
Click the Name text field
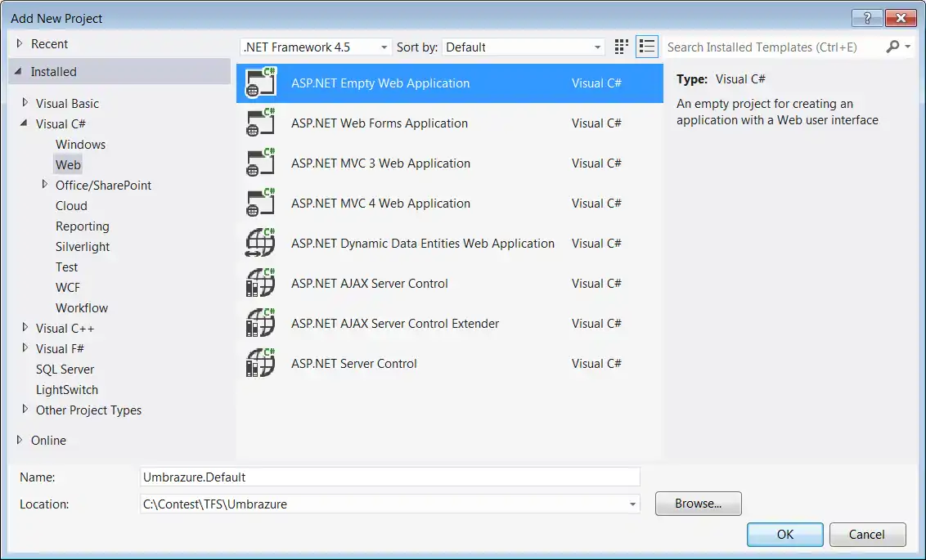pos(389,477)
